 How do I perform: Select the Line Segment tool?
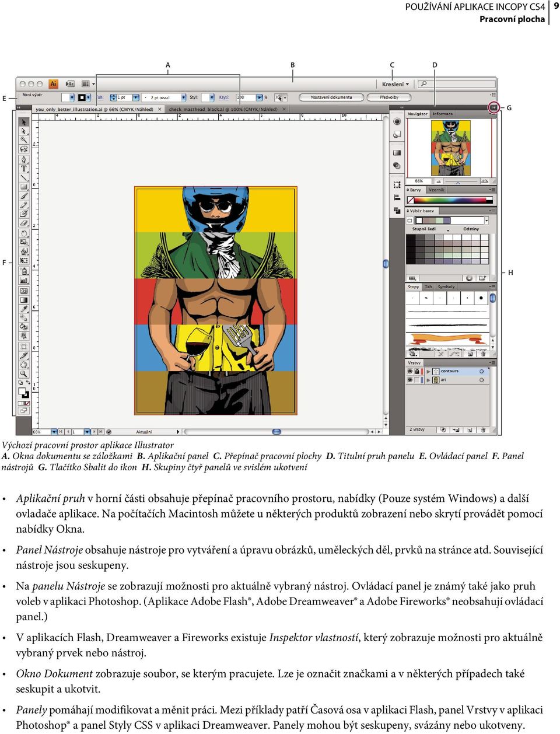pyautogui.click(x=24, y=177)
